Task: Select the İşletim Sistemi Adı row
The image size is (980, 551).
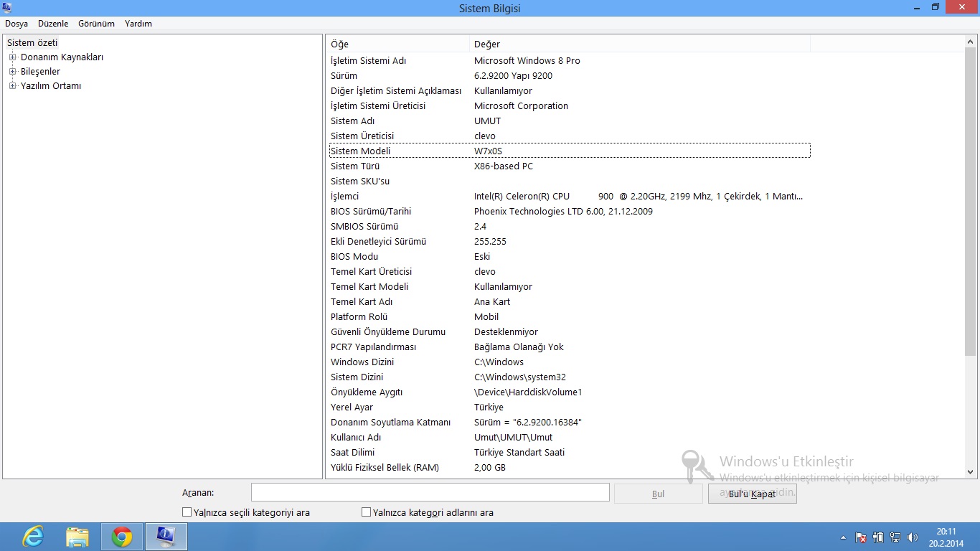Action: [x=570, y=61]
